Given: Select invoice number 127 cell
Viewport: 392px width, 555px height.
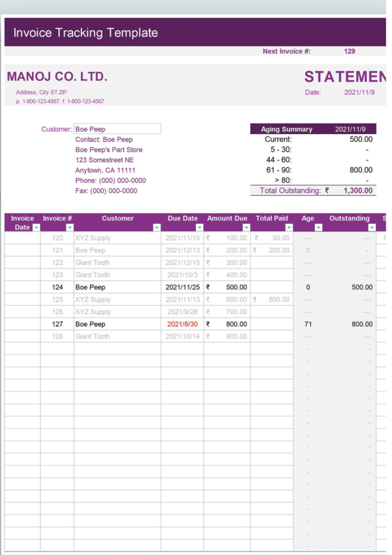Looking at the screenshot, I should tap(57, 324).
